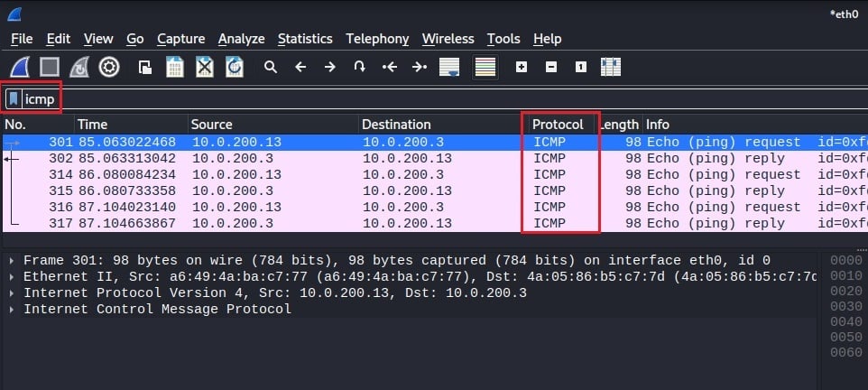Click the icmp display filter field
Screen dimensions: 868x390
443,99
